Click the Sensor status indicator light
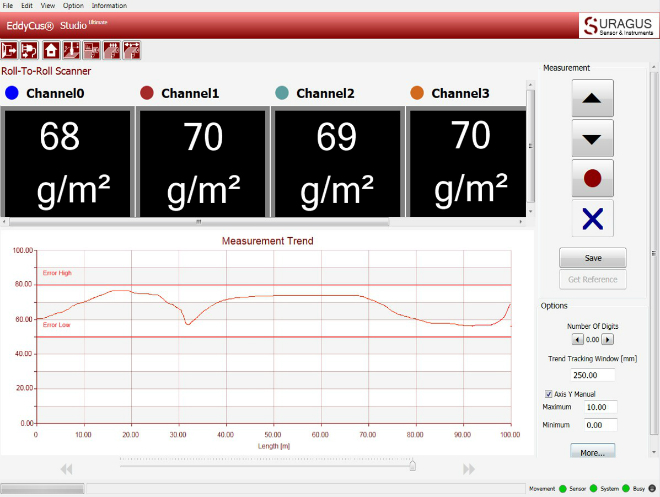The height and width of the screenshot is (497, 660). point(593,489)
